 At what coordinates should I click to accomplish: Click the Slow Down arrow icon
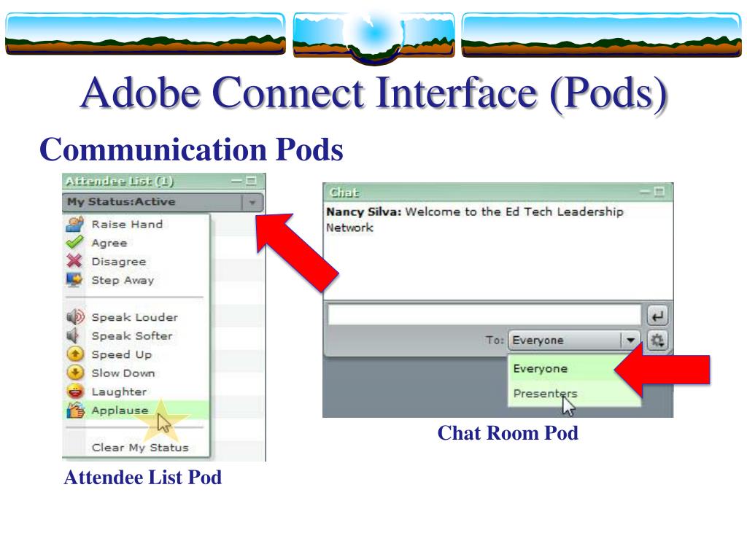pyautogui.click(x=75, y=373)
